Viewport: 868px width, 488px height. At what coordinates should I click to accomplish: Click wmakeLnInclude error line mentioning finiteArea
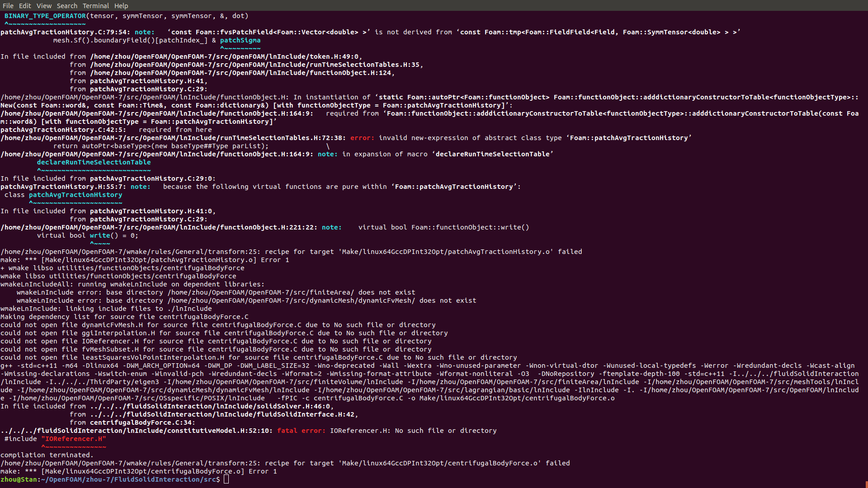pyautogui.click(x=216, y=292)
